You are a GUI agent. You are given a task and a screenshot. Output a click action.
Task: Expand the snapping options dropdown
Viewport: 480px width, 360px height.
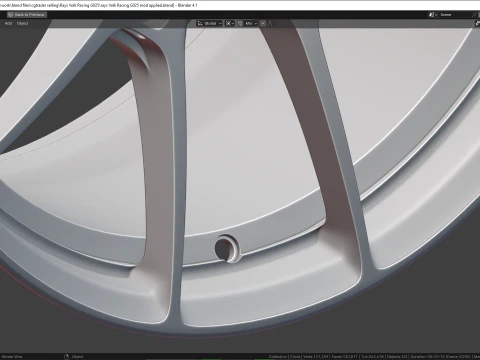coord(251,23)
